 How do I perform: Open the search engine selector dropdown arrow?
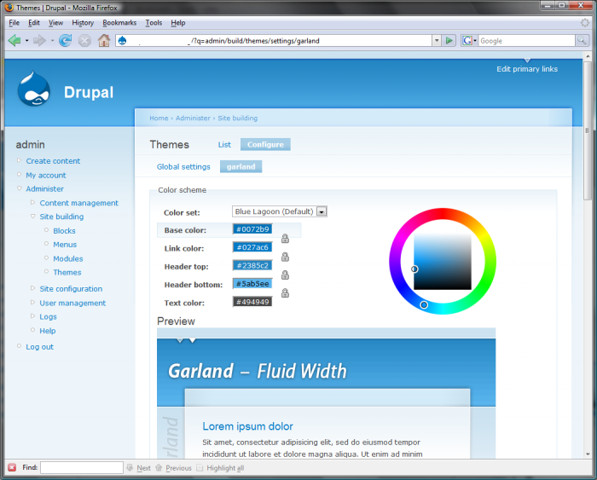coord(475,40)
